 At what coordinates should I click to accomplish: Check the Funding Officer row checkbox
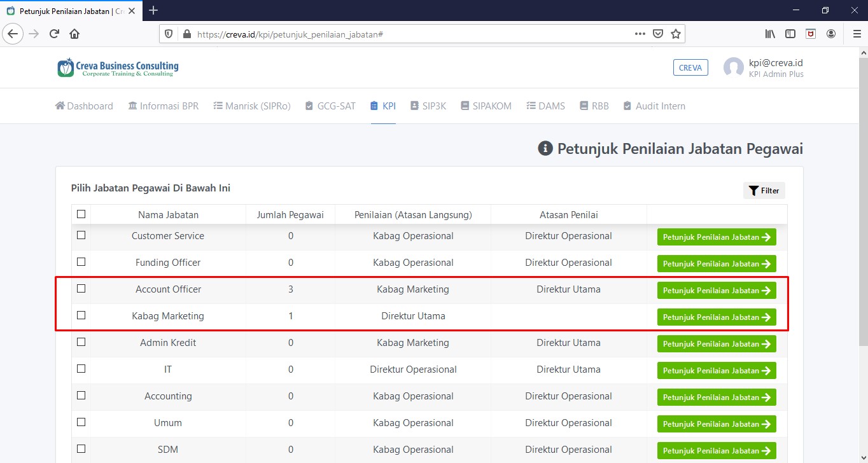[81, 262]
